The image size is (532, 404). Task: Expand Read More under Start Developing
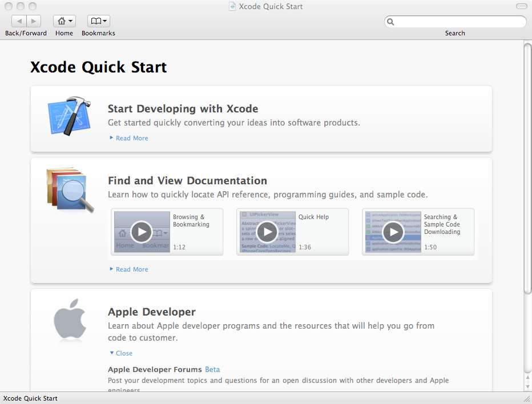(x=131, y=138)
